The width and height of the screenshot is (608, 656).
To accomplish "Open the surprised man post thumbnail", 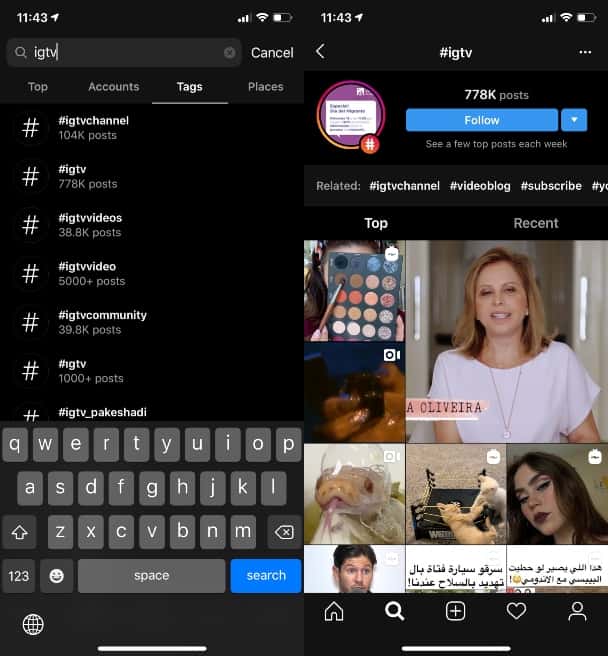I will click(354, 569).
